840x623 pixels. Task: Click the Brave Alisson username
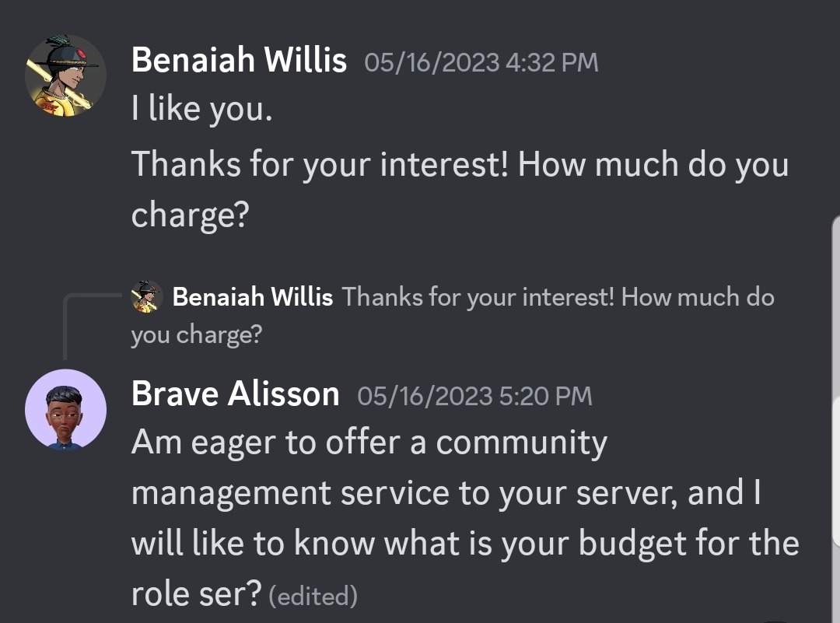[x=235, y=394]
